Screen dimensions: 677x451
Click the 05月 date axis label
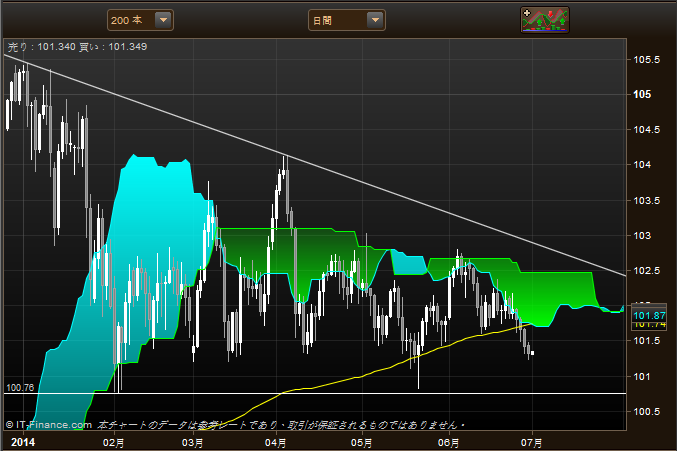(x=361, y=443)
